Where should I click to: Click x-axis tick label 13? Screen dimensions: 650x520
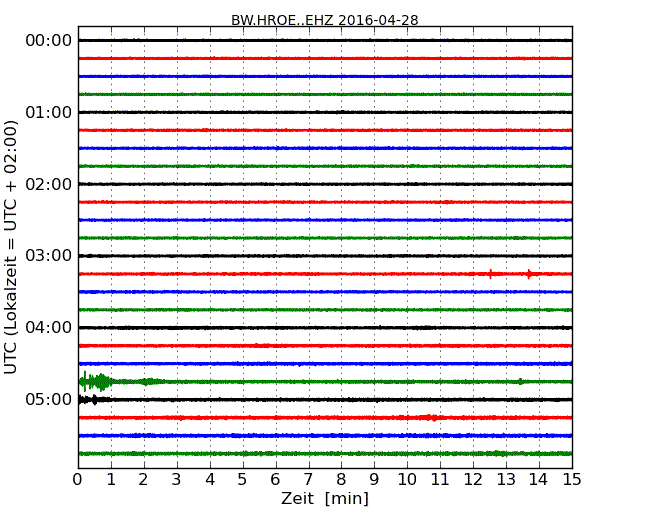pyautogui.click(x=506, y=480)
